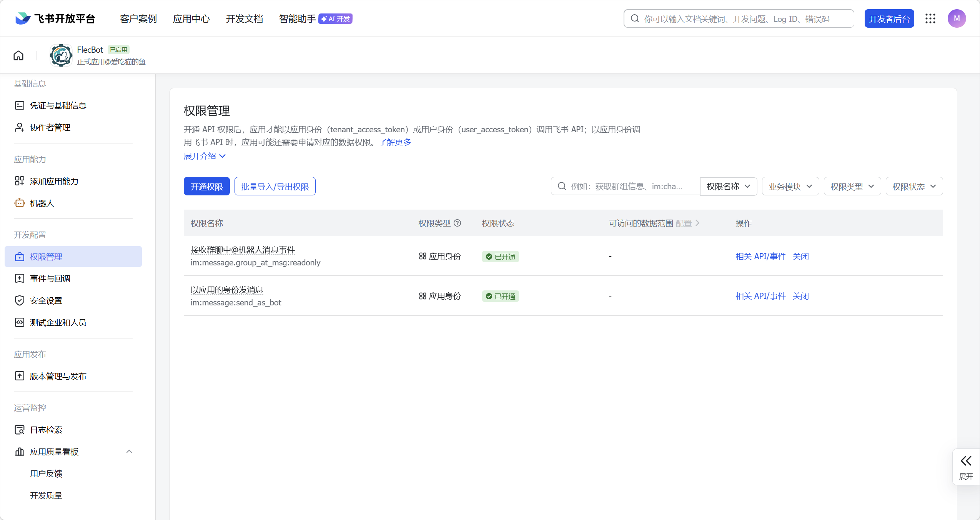Click 配置 next to 可访问的数据范围
The image size is (980, 520).
coord(688,223)
